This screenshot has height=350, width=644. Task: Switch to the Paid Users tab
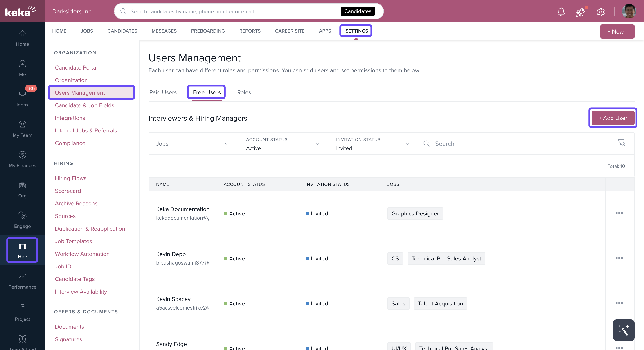163,92
